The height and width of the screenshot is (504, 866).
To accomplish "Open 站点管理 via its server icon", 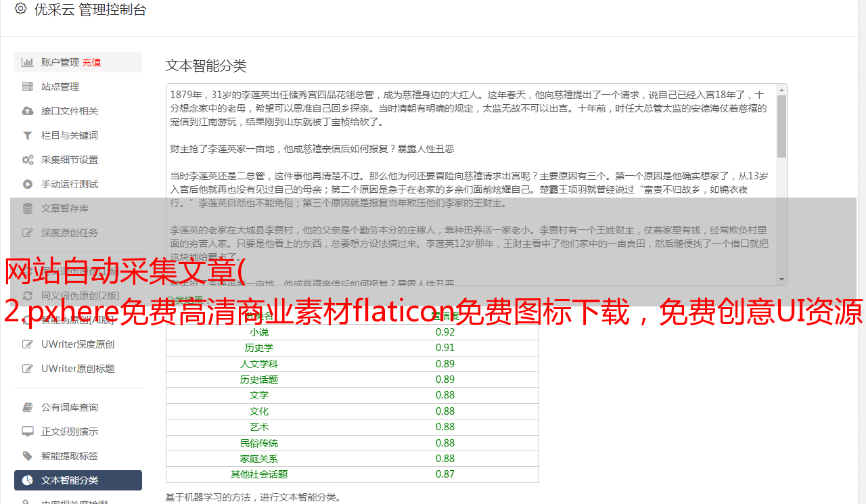I will click(x=28, y=87).
